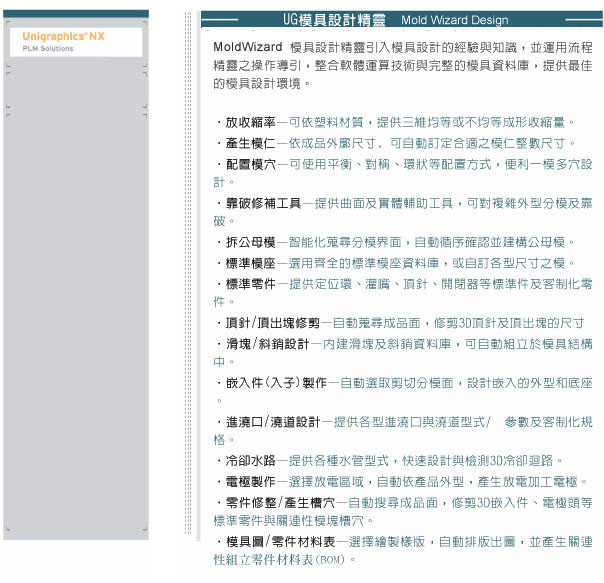Click the Unigraphics NX PLM Solutions logo
Image resolution: width=604 pixels, height=583 pixels.
[76, 42]
